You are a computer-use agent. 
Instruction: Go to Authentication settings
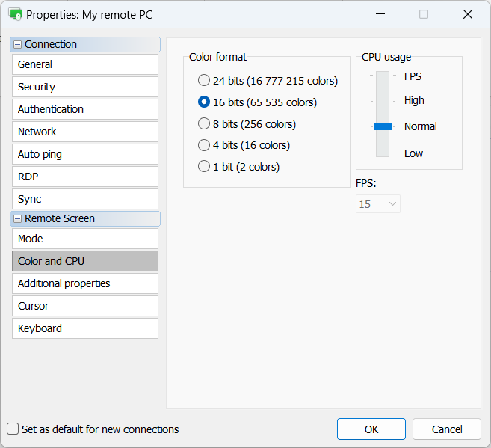[84, 109]
